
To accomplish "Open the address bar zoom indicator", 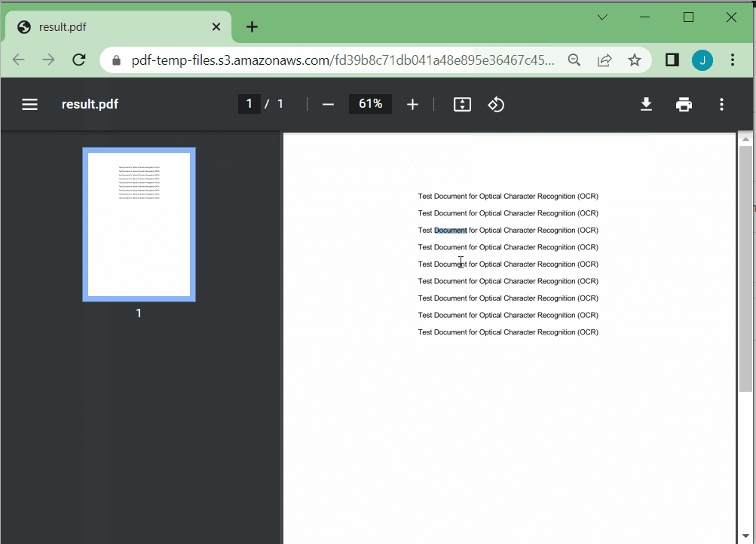I will pos(574,60).
